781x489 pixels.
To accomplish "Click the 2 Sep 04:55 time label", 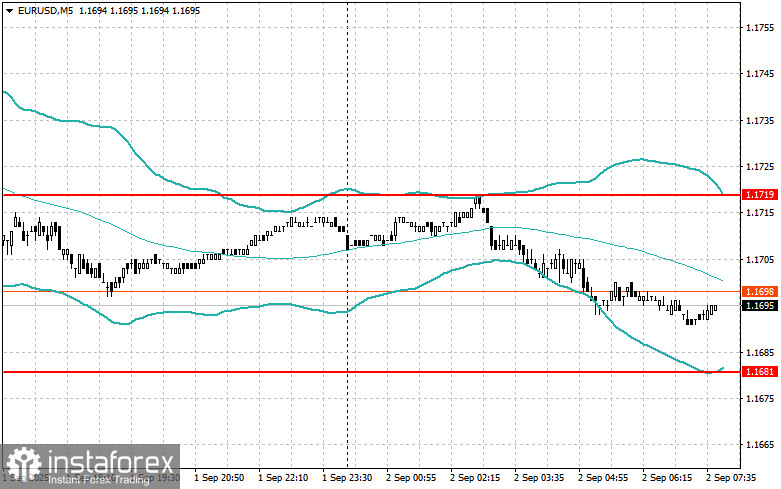I will click(603, 478).
